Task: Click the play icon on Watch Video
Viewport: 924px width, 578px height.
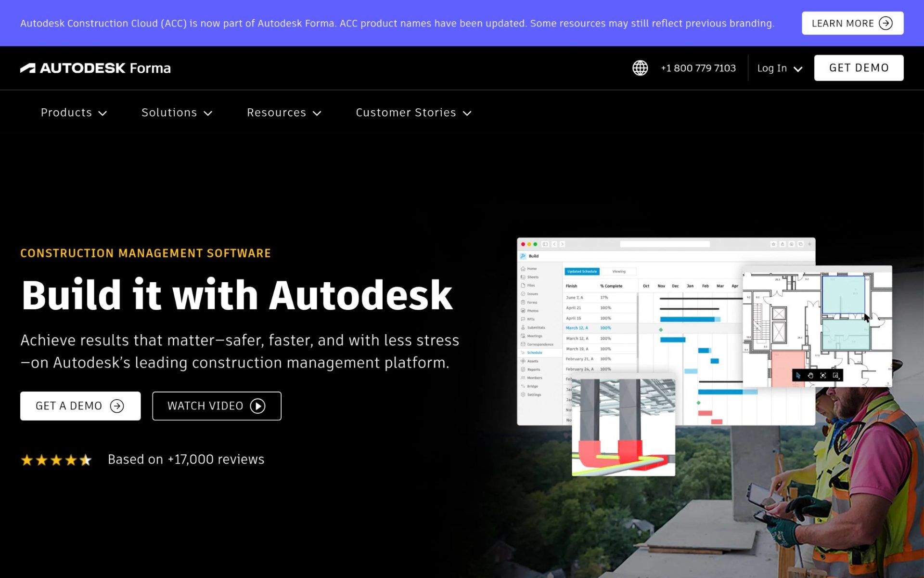Action: tap(257, 406)
